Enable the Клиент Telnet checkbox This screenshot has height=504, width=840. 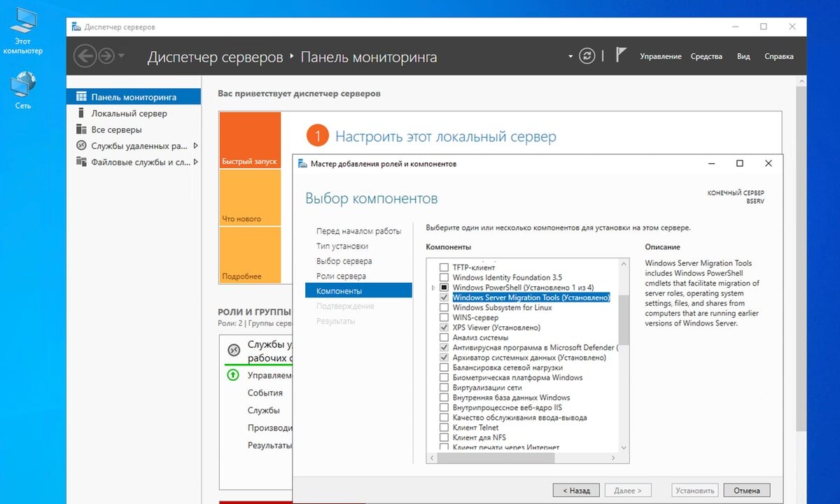tap(446, 427)
